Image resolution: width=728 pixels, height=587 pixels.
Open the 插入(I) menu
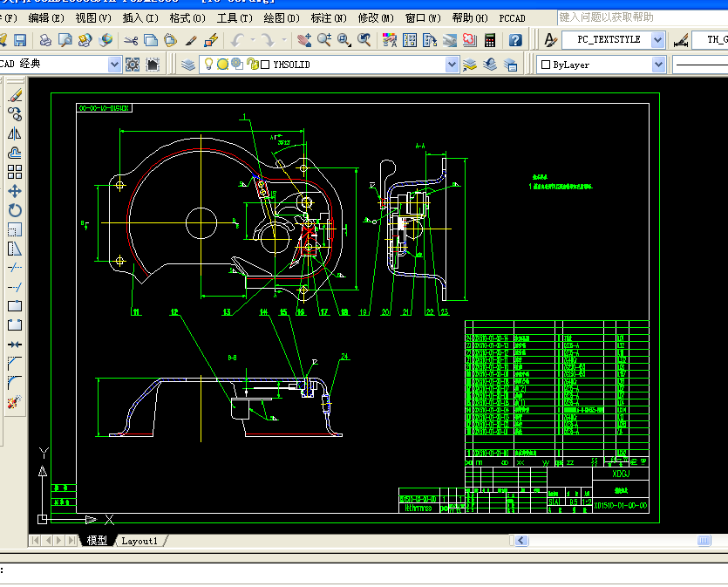point(140,18)
